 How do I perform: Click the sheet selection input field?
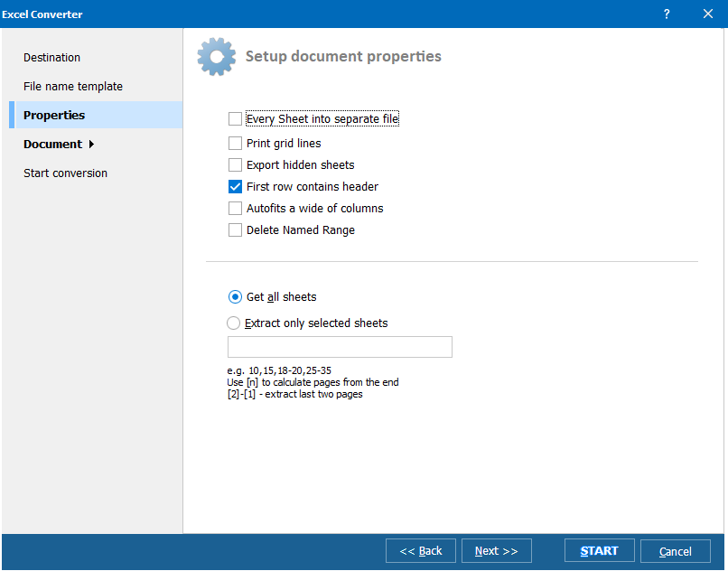pyautogui.click(x=340, y=346)
